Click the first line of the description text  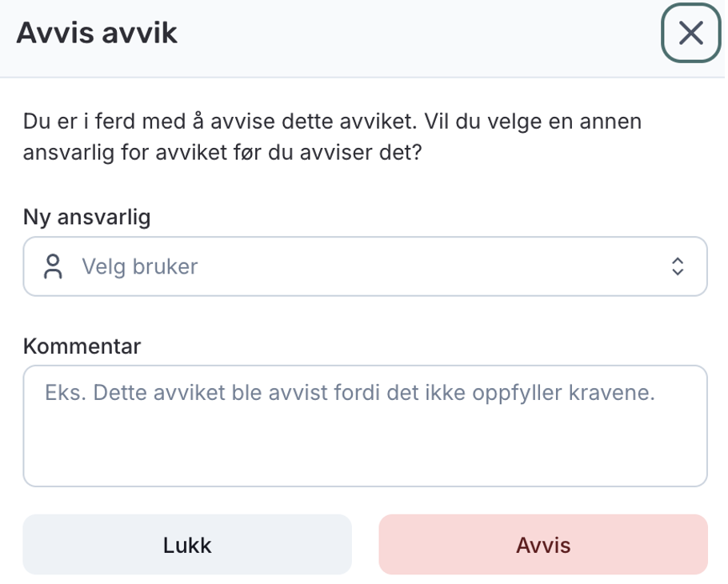332,122
